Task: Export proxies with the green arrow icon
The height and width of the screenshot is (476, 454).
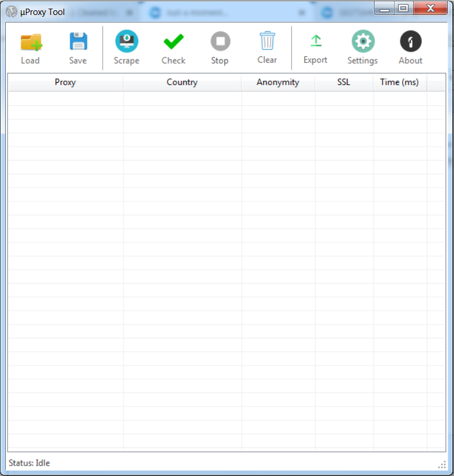Action: 315,41
